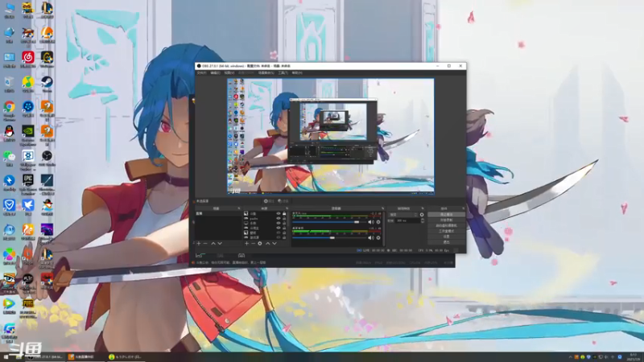Open the Edit menu in OBS
Image resolution: width=644 pixels, height=362 pixels.
(215, 72)
